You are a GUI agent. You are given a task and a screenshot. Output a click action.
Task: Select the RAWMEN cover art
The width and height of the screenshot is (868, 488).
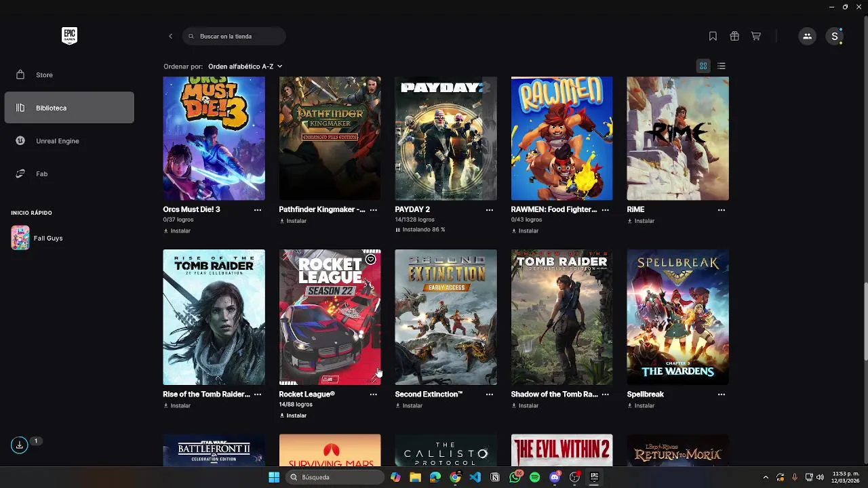click(x=561, y=138)
